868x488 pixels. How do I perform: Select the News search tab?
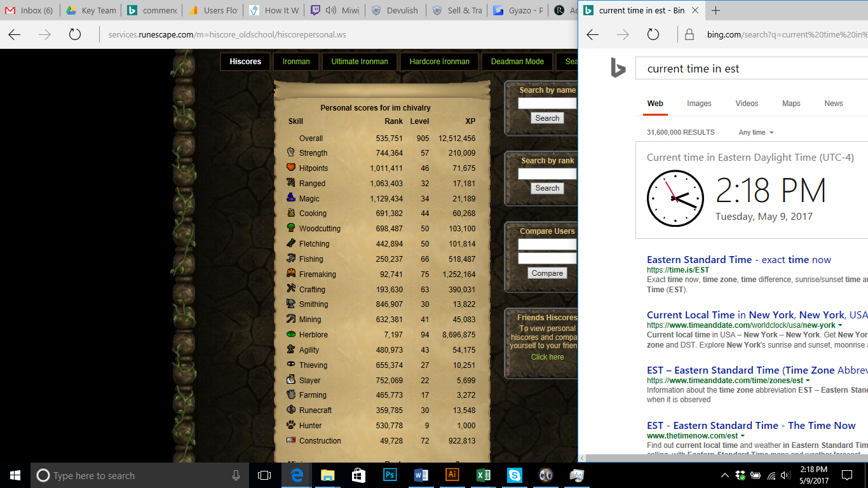[x=834, y=104]
